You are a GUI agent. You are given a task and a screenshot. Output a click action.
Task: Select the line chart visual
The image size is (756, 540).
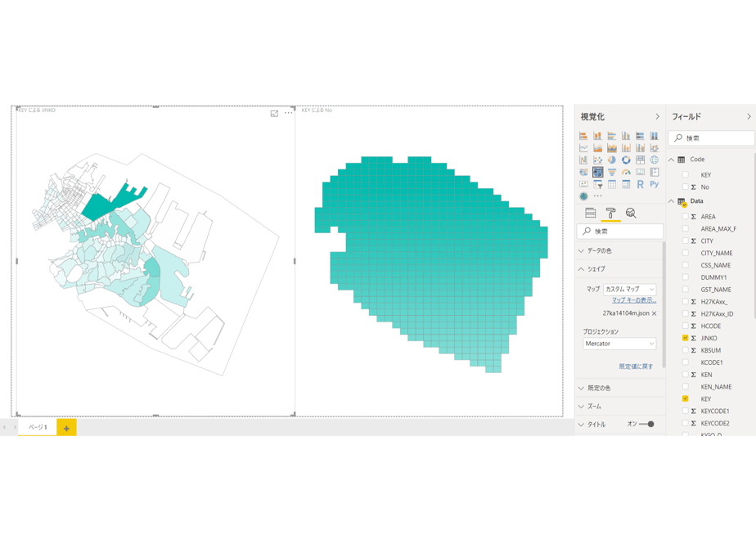(x=583, y=147)
